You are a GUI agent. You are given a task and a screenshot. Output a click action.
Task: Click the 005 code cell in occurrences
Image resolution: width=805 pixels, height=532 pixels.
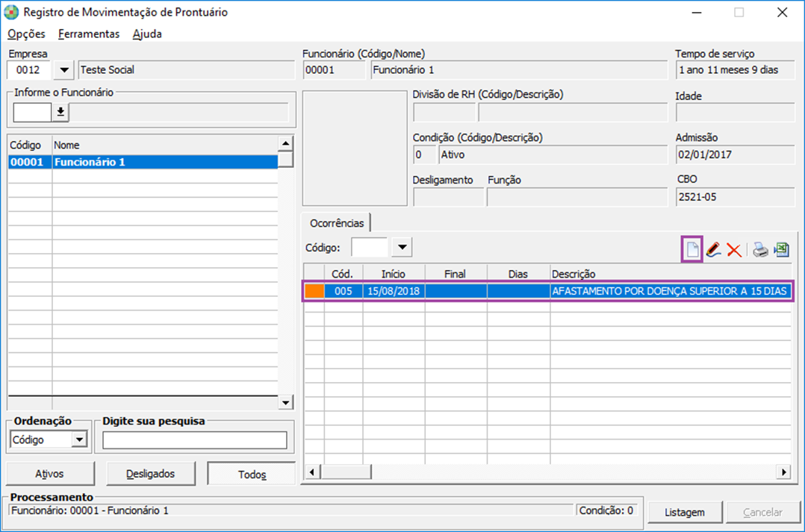(x=344, y=291)
